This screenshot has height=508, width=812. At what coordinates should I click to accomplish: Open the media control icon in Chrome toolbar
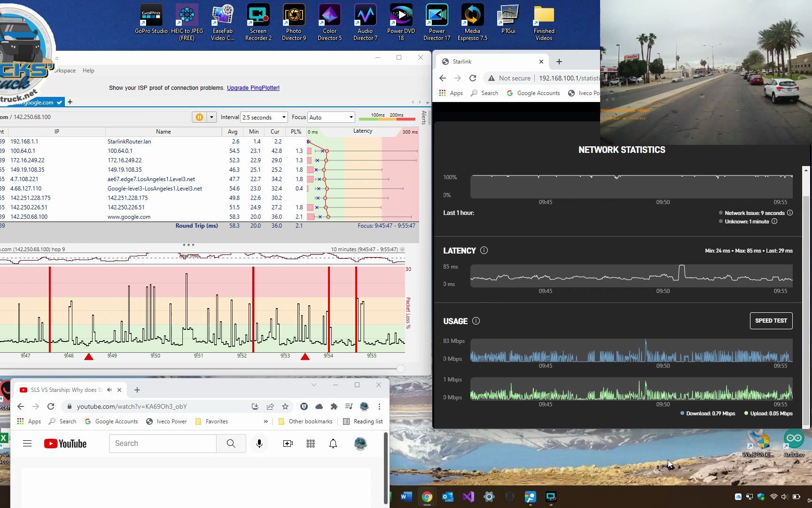click(x=349, y=406)
